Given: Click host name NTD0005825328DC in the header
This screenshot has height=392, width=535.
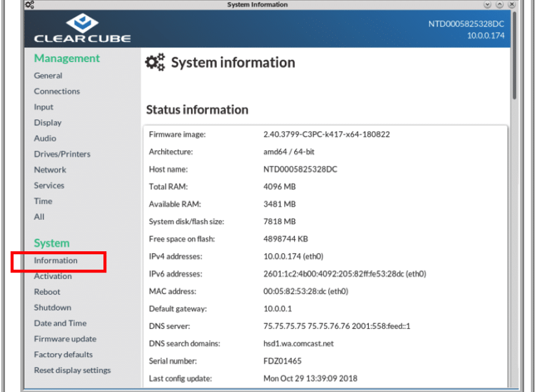Looking at the screenshot, I should click(x=466, y=24).
